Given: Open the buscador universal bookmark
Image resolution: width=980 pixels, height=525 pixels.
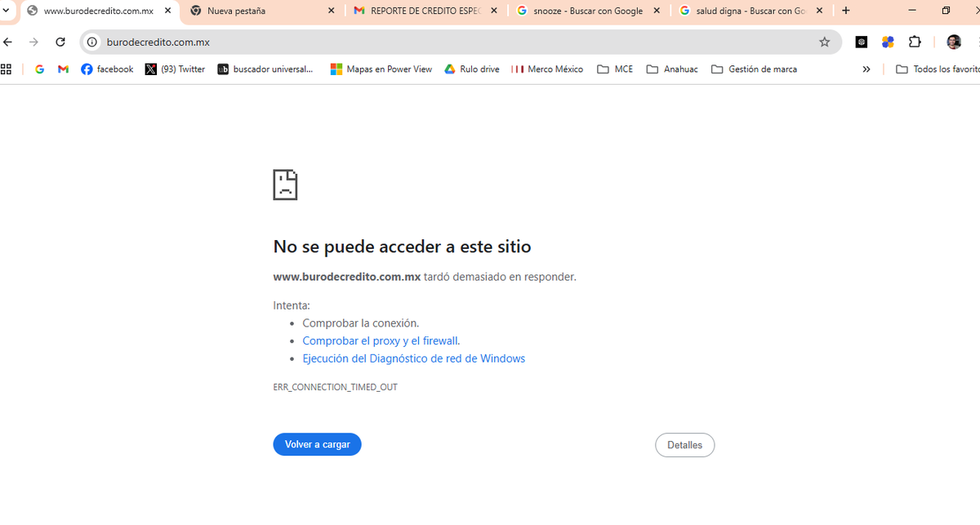Looking at the screenshot, I should 265,69.
